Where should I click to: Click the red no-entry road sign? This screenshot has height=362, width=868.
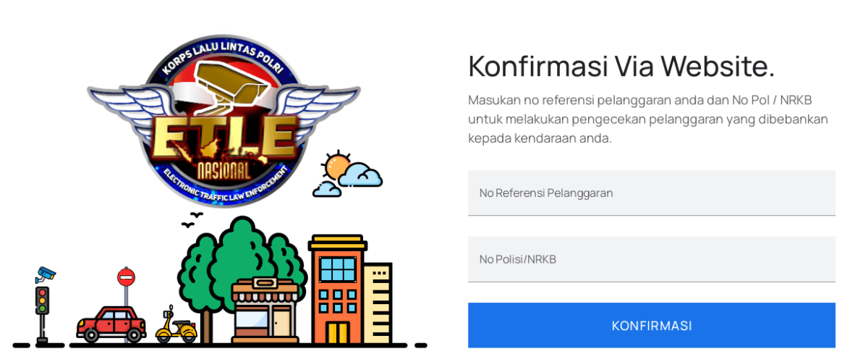point(126,277)
